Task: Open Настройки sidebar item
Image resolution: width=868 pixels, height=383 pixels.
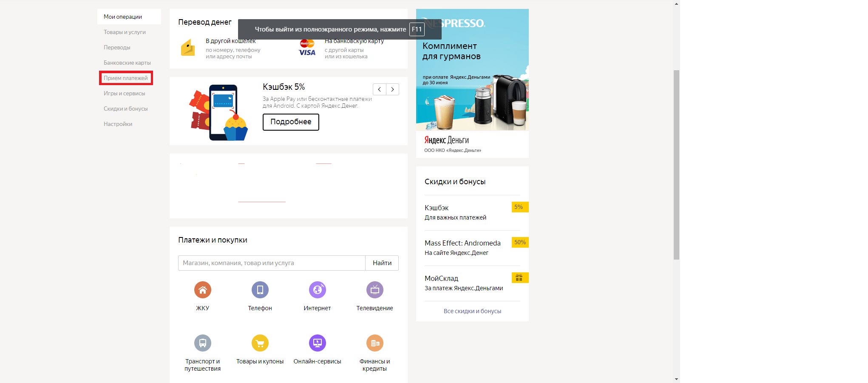Action: [118, 124]
